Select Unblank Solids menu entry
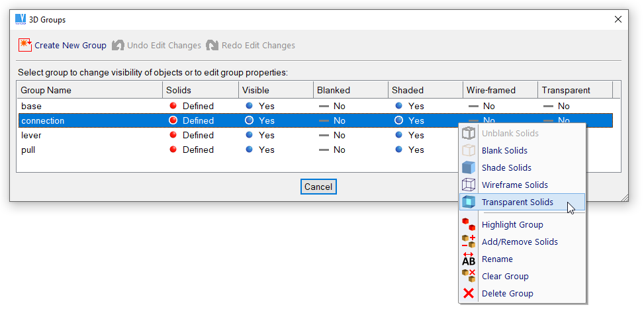Viewport: 644px width, 309px height. click(x=510, y=134)
